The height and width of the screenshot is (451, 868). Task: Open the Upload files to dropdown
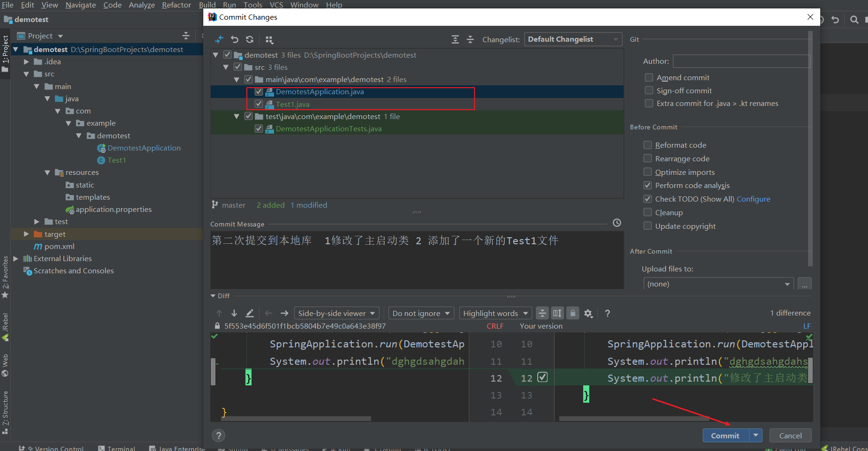719,284
